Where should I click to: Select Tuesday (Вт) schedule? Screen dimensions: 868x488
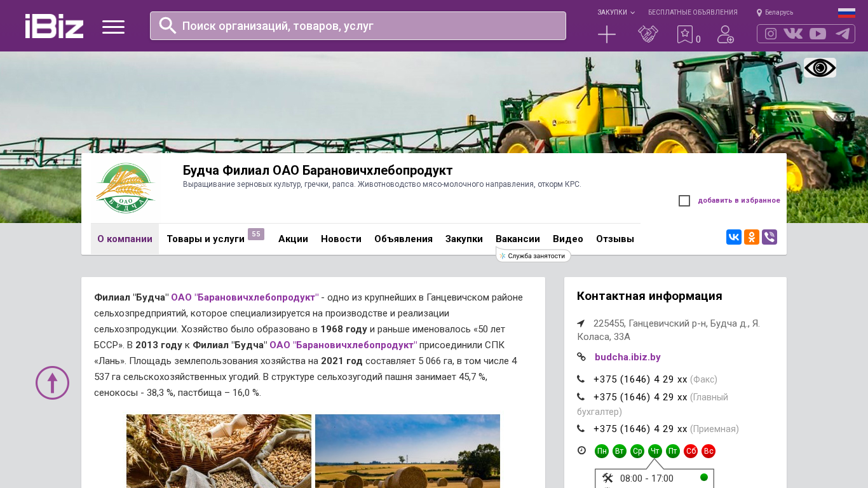click(x=620, y=451)
